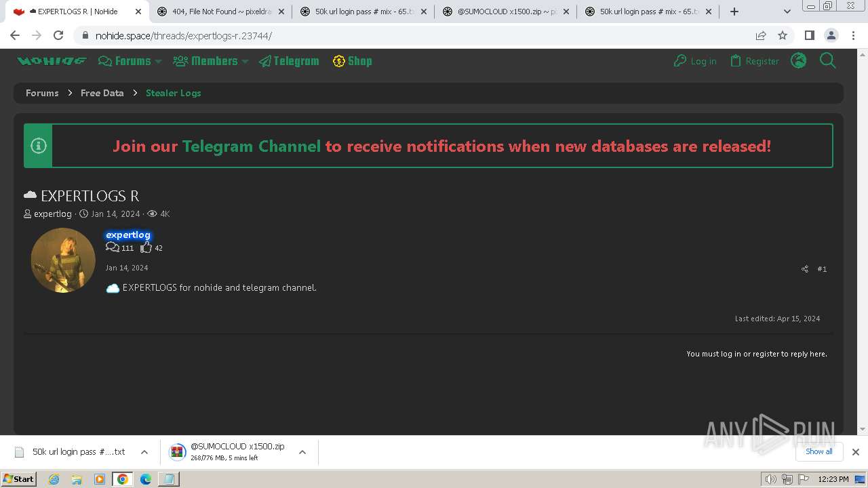Expand the Forums dropdown arrow

coord(158,61)
